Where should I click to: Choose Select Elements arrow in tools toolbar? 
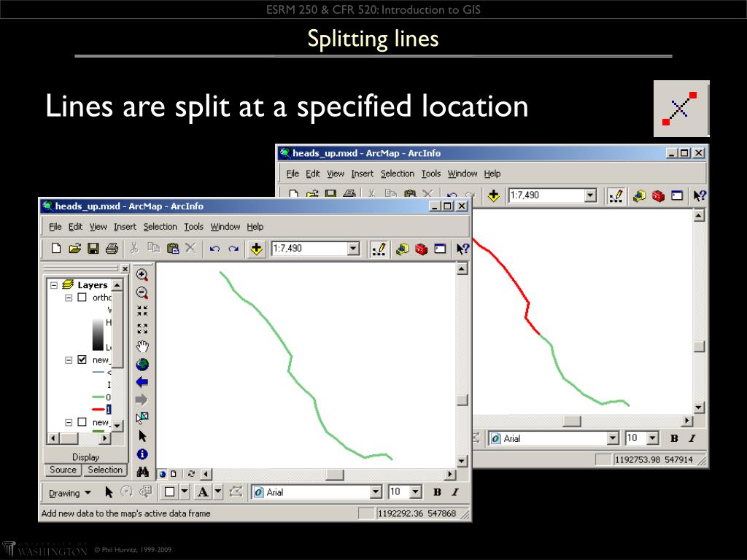tap(142, 436)
